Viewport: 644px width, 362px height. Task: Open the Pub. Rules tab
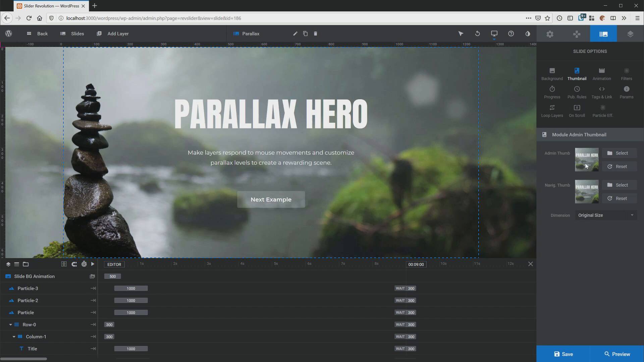[577, 92]
